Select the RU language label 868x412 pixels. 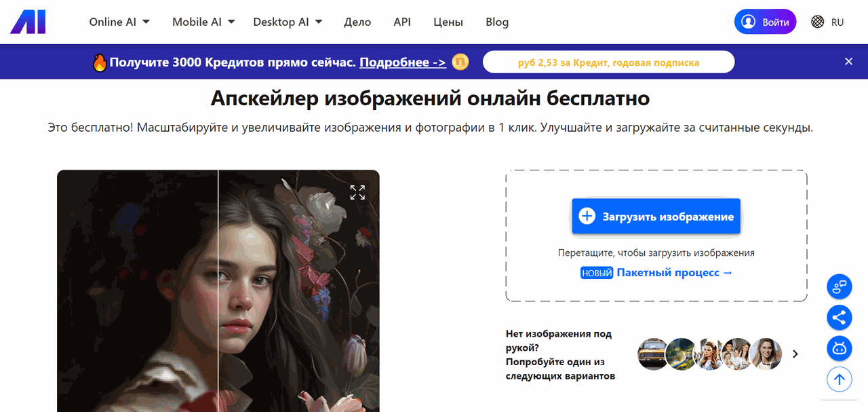click(837, 22)
